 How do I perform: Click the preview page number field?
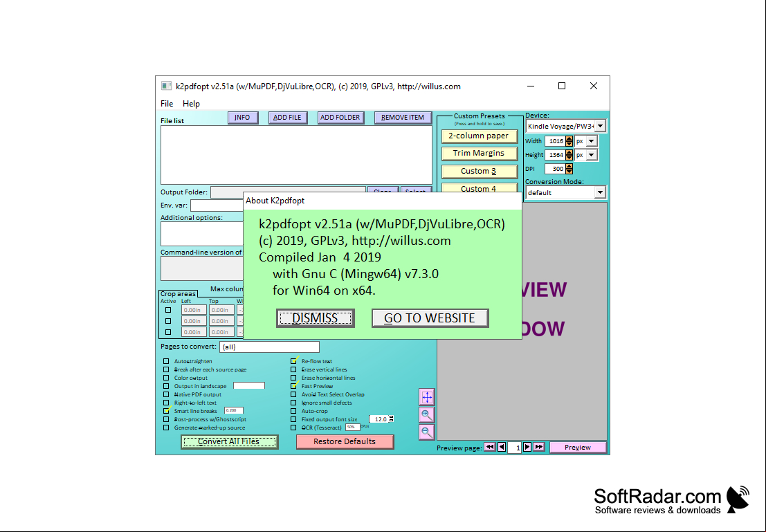point(514,448)
